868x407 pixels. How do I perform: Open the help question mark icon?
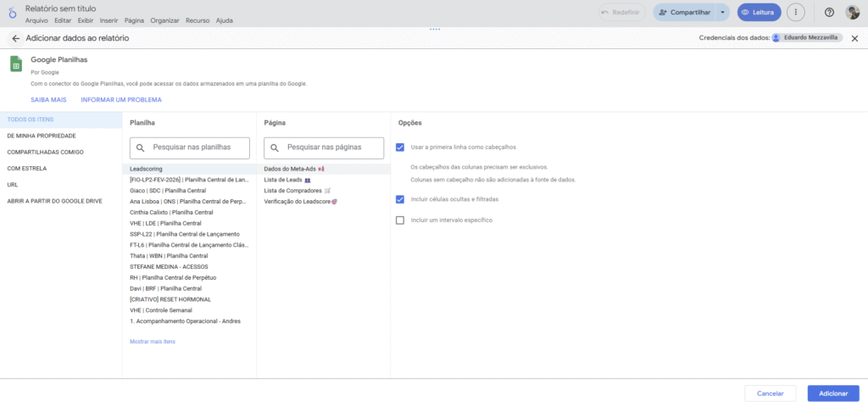[x=829, y=13]
